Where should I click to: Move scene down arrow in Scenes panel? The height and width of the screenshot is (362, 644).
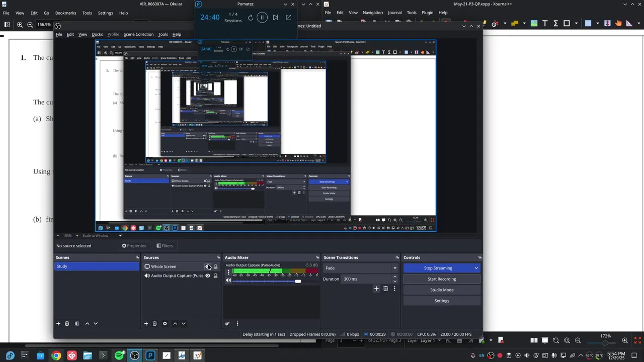[96, 324]
